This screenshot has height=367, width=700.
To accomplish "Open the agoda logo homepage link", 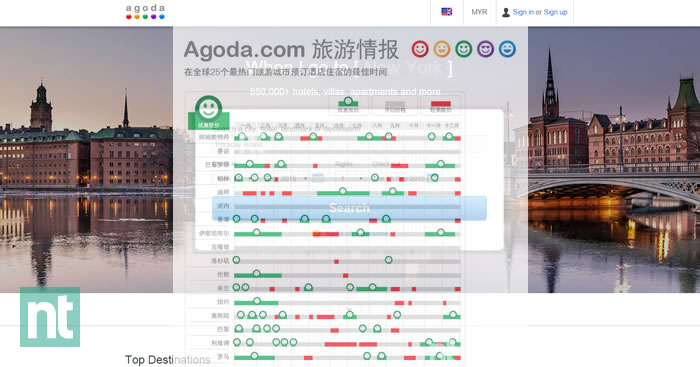I will coord(145,12).
